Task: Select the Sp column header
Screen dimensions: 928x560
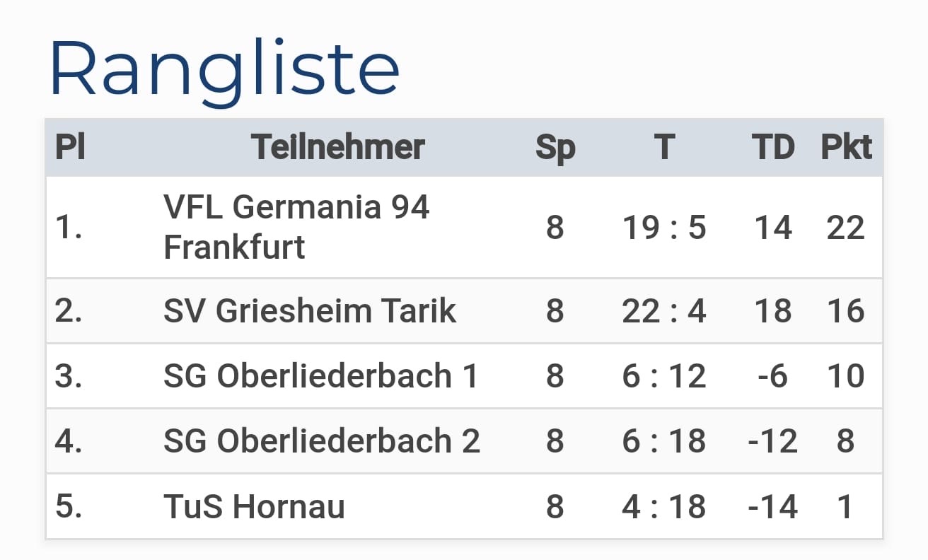Action: [555, 148]
